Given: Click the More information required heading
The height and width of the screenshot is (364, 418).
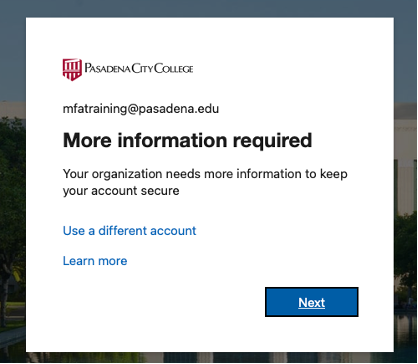Looking at the screenshot, I should (x=187, y=141).
